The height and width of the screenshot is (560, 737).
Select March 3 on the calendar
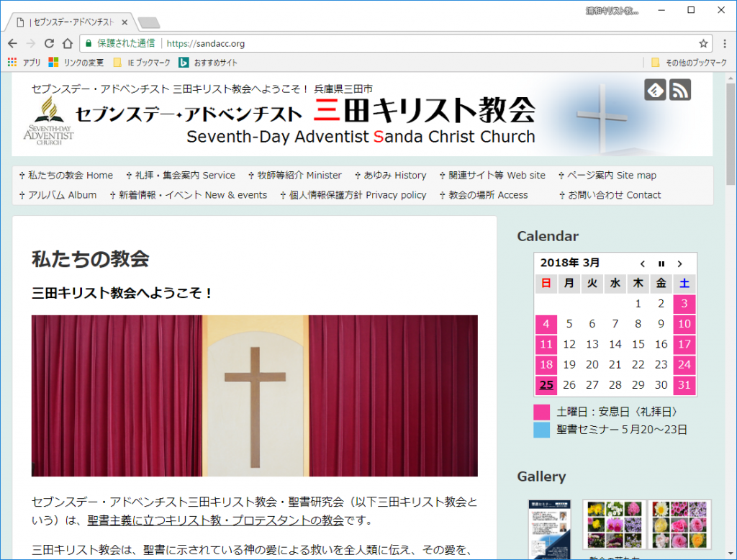tap(684, 304)
